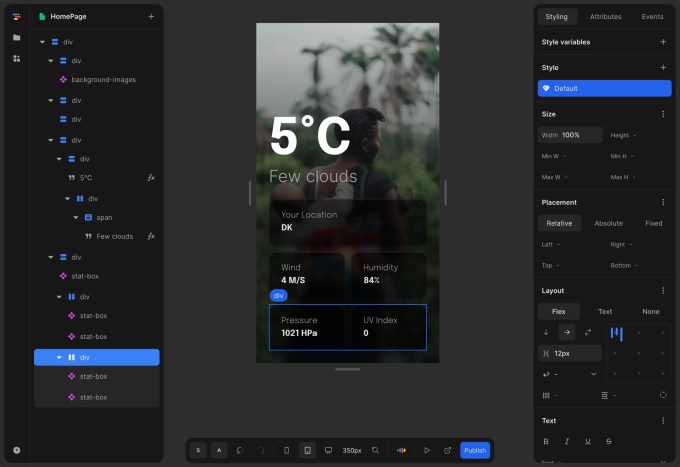Screen dimensions: 680x467
Task: Collapse the selected div in tree
Action: 59,357
